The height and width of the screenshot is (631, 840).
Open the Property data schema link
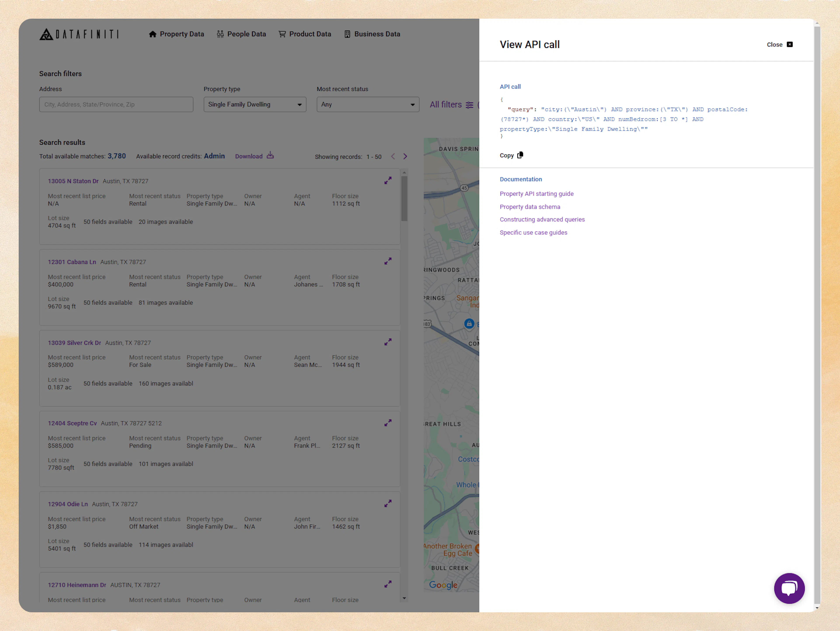point(530,207)
